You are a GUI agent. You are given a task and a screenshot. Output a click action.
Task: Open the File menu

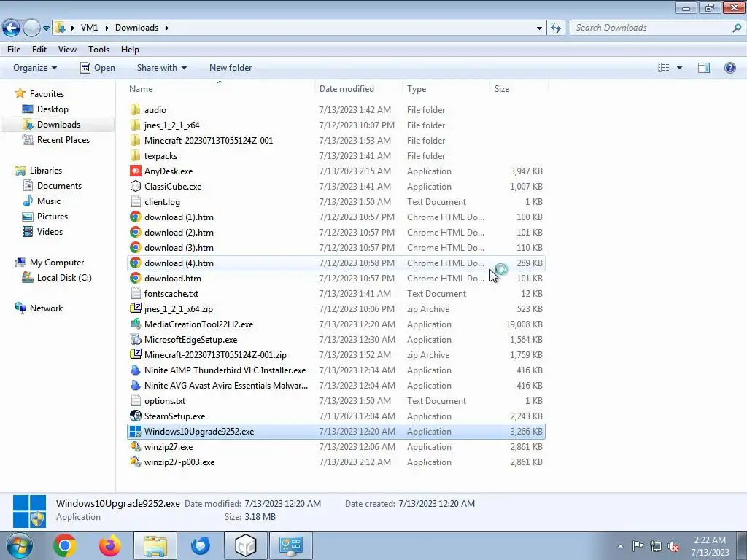point(14,50)
